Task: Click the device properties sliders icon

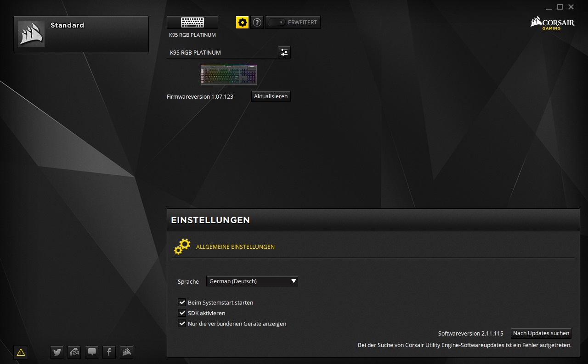Action: tap(284, 52)
